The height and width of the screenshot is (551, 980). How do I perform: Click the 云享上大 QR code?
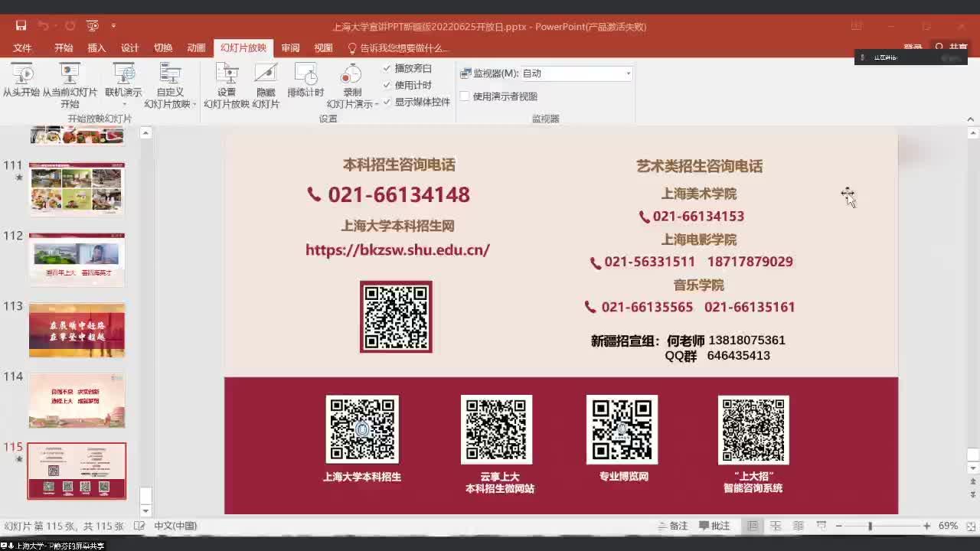[496, 429]
